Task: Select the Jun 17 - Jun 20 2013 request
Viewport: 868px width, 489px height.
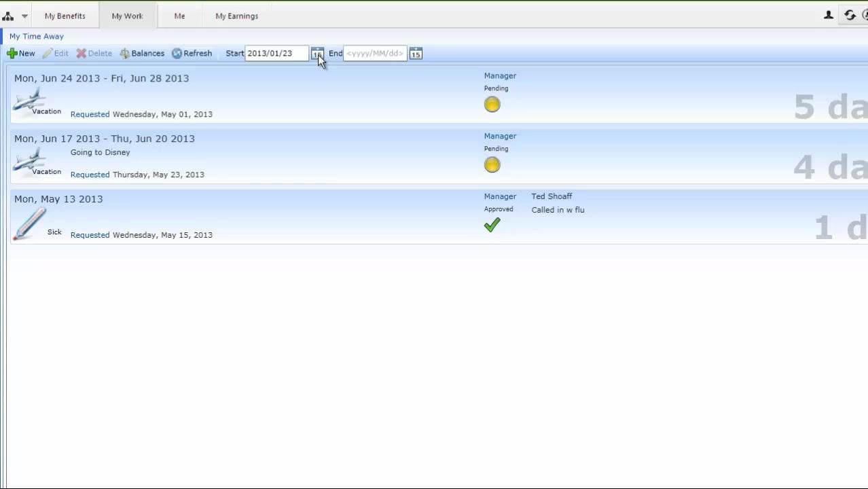Action: point(439,156)
